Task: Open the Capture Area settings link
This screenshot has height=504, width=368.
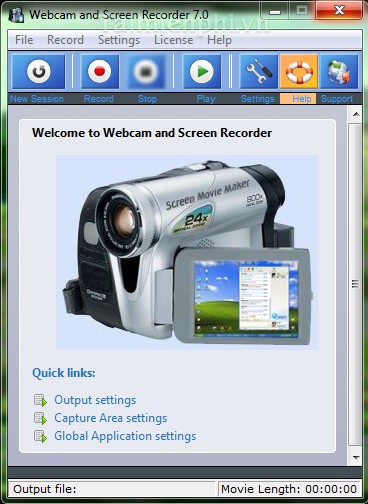Action: [111, 418]
